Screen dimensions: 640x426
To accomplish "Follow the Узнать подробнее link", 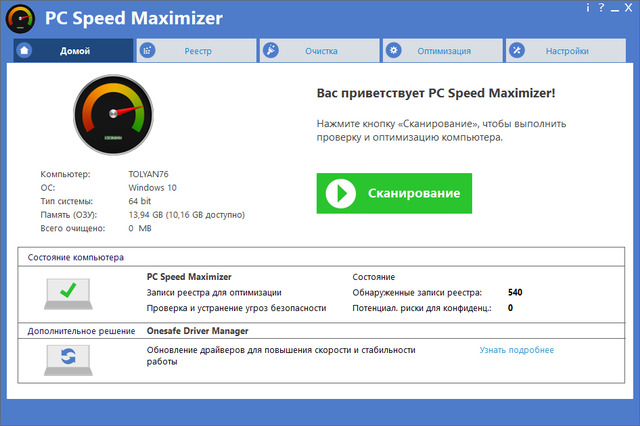I will coord(516,350).
